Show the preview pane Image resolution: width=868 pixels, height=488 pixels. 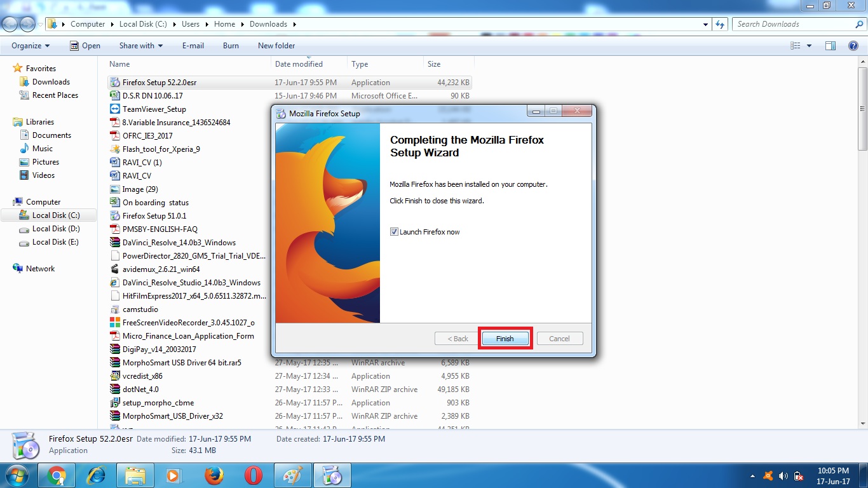pyautogui.click(x=830, y=46)
